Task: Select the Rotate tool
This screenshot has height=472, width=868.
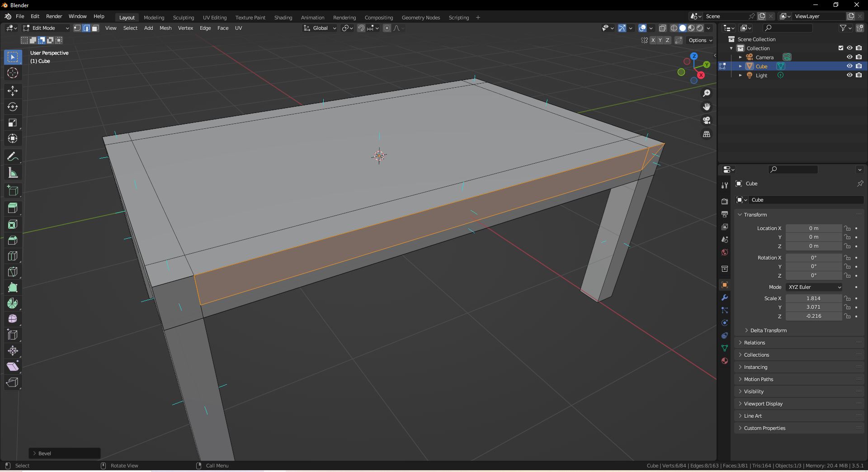Action: click(13, 107)
